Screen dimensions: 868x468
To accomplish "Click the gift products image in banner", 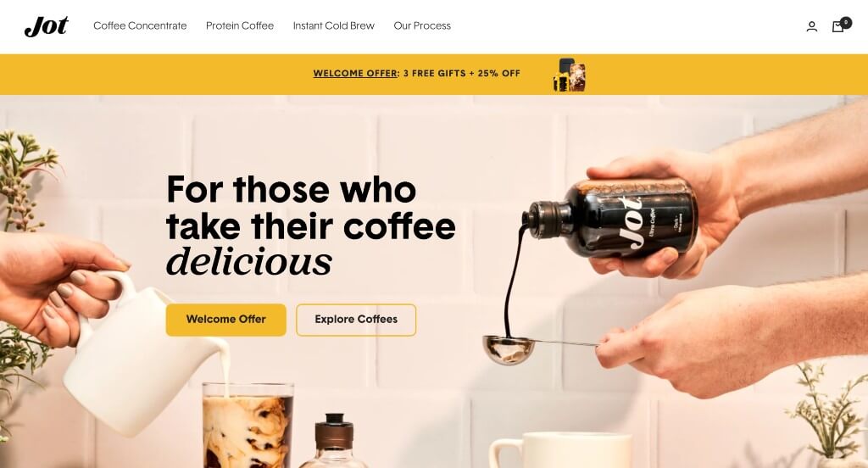I will [x=570, y=75].
